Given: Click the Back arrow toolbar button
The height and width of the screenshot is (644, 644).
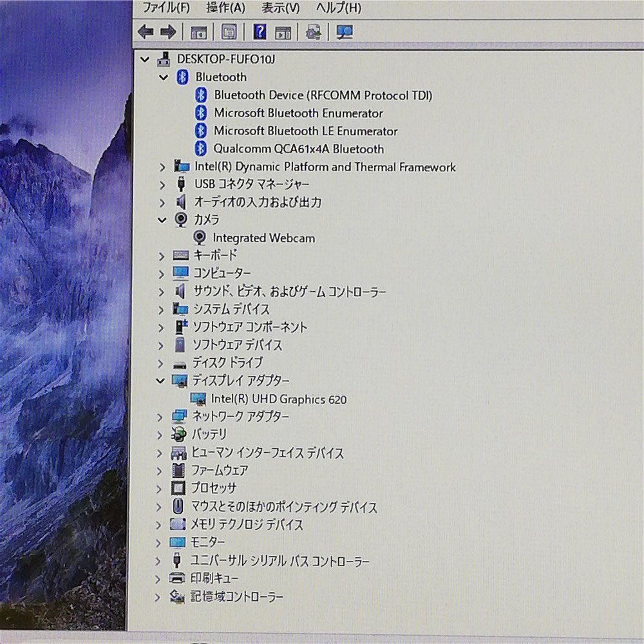Looking at the screenshot, I should tap(146, 32).
